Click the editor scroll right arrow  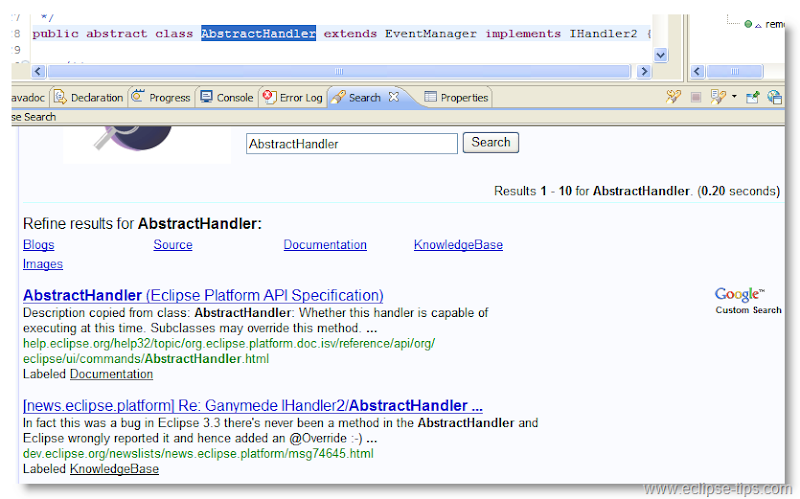point(644,71)
